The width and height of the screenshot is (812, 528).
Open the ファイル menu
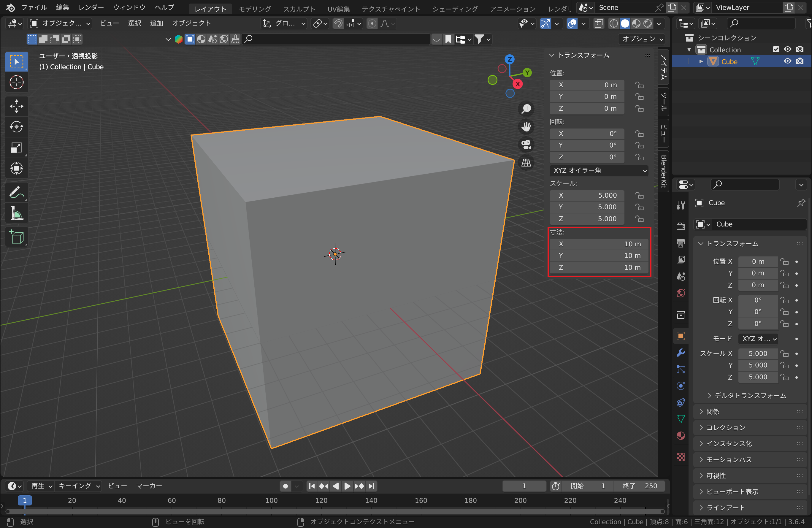34,7
